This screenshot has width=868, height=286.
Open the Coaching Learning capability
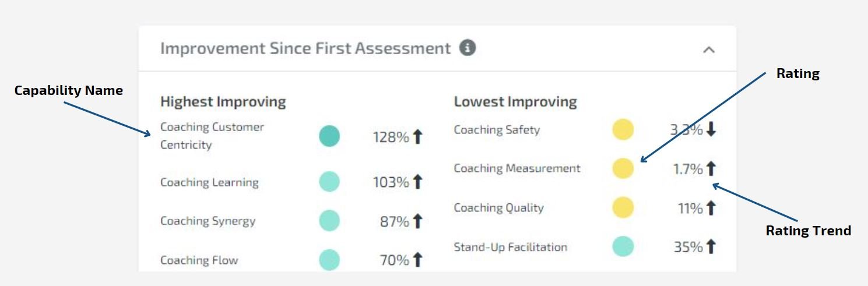pos(209,182)
